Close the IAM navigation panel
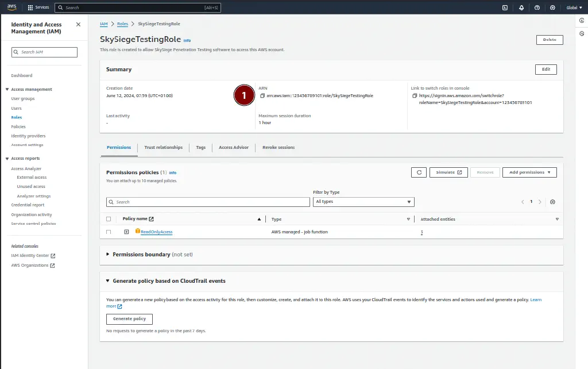Viewport: 588px width, 369px height. [x=78, y=24]
